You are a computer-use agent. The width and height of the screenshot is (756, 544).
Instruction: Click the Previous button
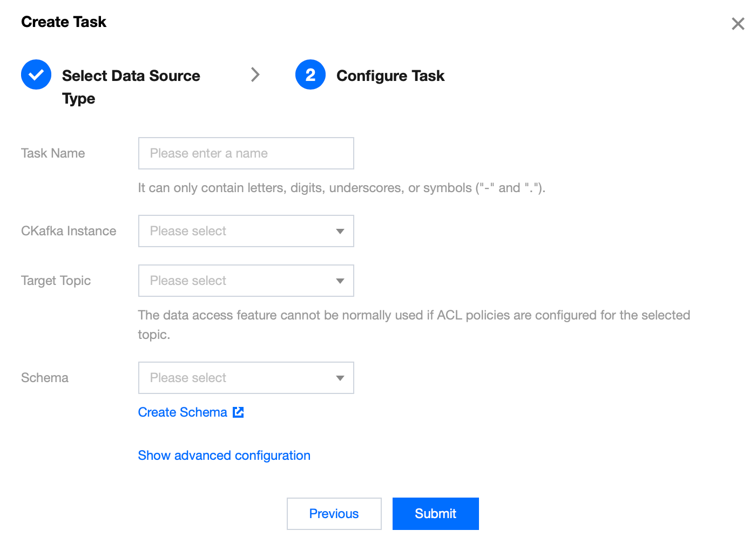[334, 514]
